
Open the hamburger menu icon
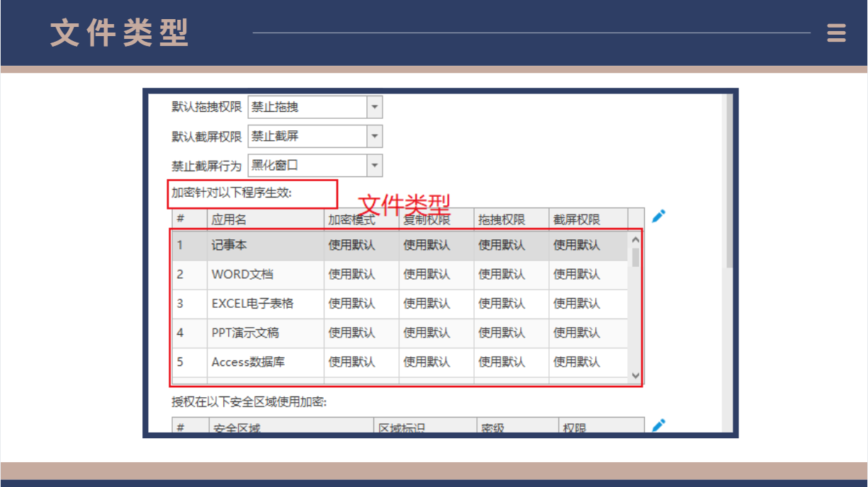[836, 33]
